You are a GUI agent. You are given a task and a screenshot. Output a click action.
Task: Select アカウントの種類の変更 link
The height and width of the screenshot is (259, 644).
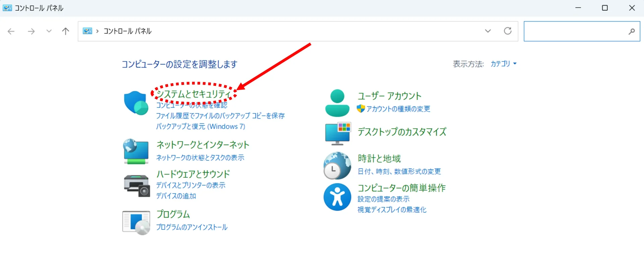click(x=398, y=109)
